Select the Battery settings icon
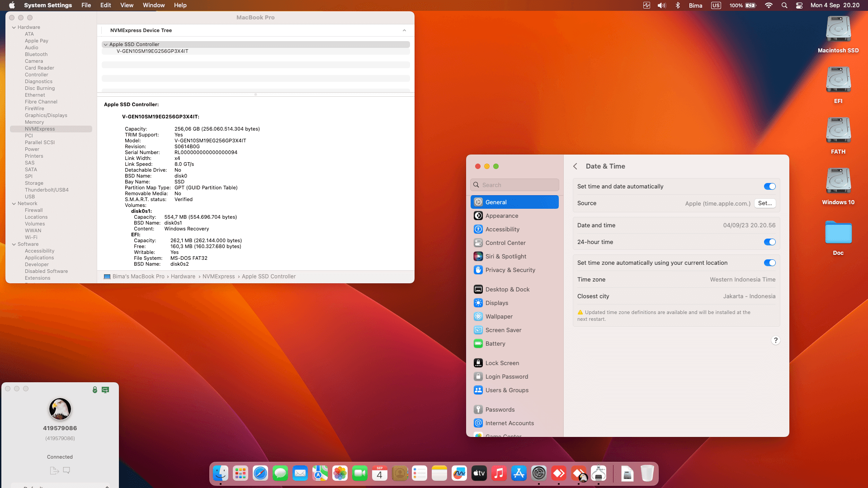The image size is (868, 488). [479, 343]
